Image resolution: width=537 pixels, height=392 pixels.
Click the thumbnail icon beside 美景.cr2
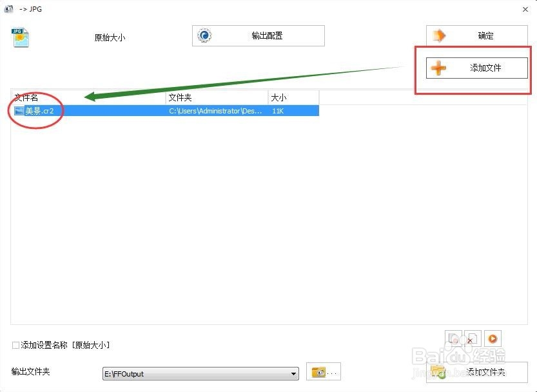19,111
